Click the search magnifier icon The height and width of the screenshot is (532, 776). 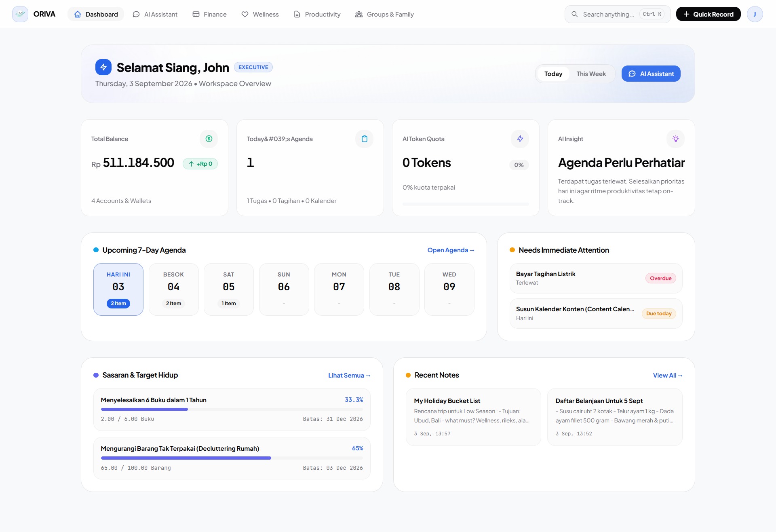574,14
